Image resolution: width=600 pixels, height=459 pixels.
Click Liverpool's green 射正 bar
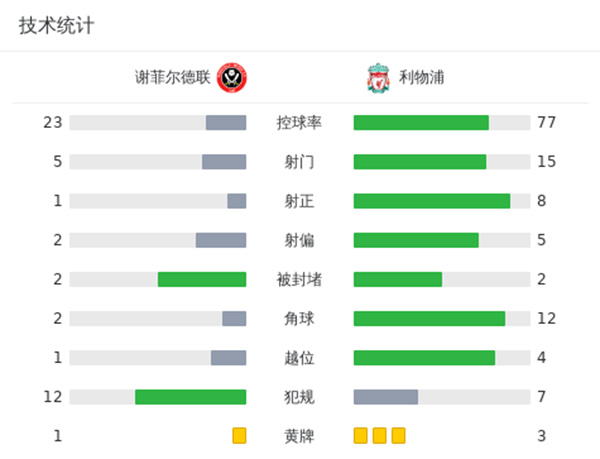coord(432,201)
